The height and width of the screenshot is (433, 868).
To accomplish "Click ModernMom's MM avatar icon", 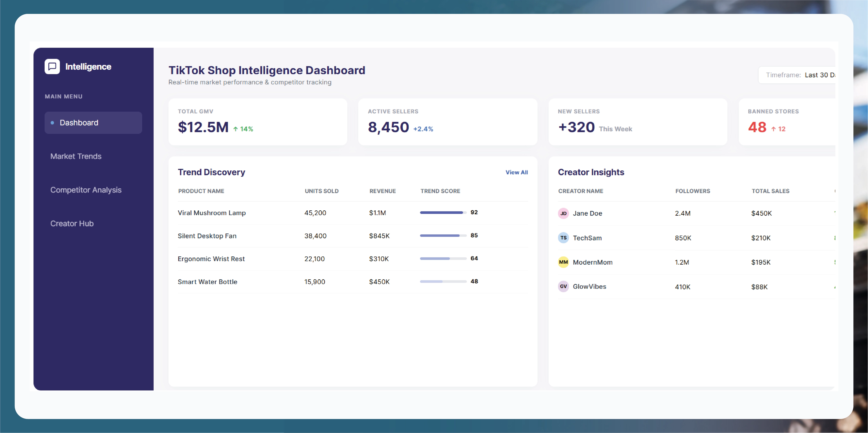I will coord(563,262).
